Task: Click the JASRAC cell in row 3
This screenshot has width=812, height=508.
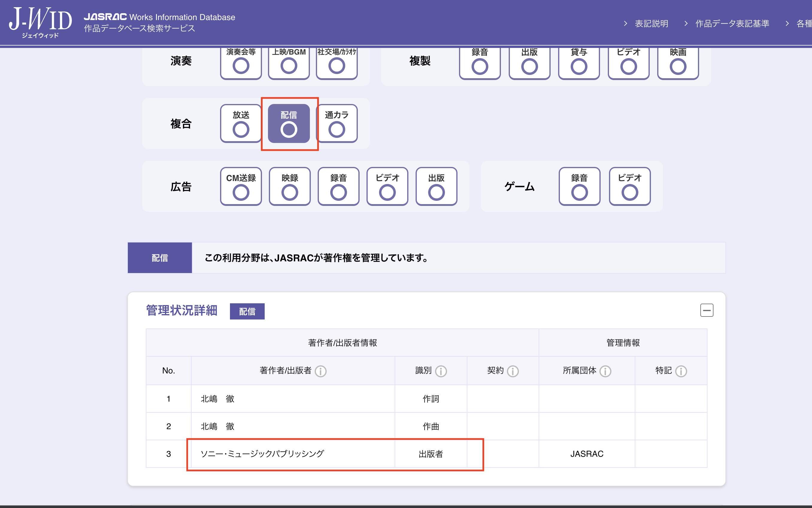Action: (587, 454)
